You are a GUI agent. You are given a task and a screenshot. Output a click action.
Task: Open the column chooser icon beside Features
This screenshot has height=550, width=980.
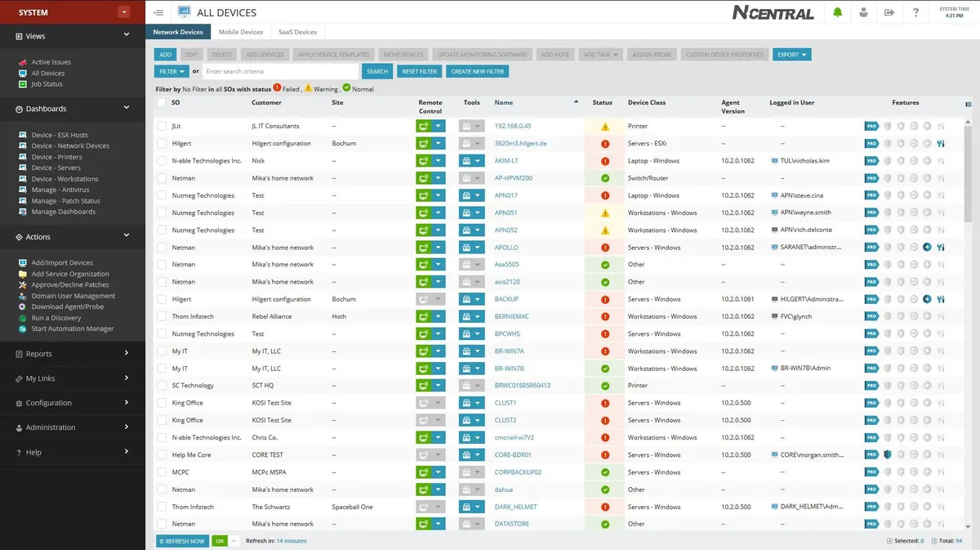(969, 104)
